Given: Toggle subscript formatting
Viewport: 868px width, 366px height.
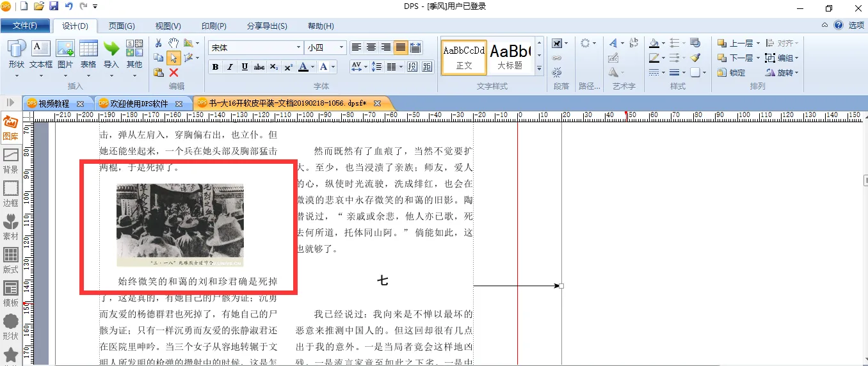Looking at the screenshot, I should 274,67.
